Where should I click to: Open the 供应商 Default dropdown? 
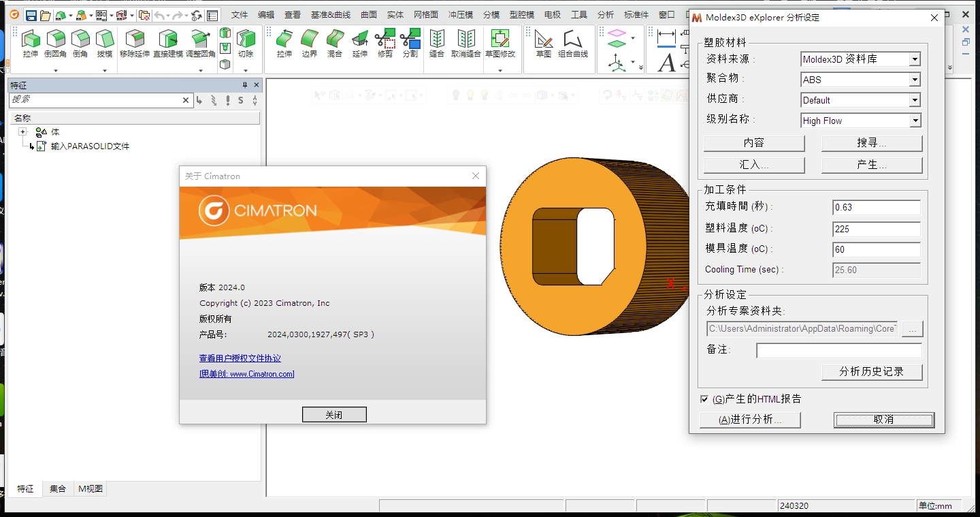915,100
